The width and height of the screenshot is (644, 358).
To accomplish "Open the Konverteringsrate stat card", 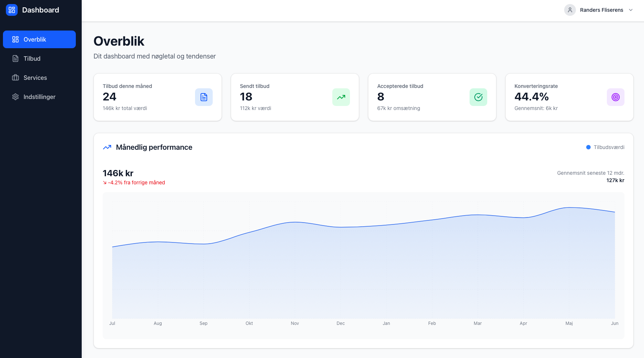I will [569, 97].
